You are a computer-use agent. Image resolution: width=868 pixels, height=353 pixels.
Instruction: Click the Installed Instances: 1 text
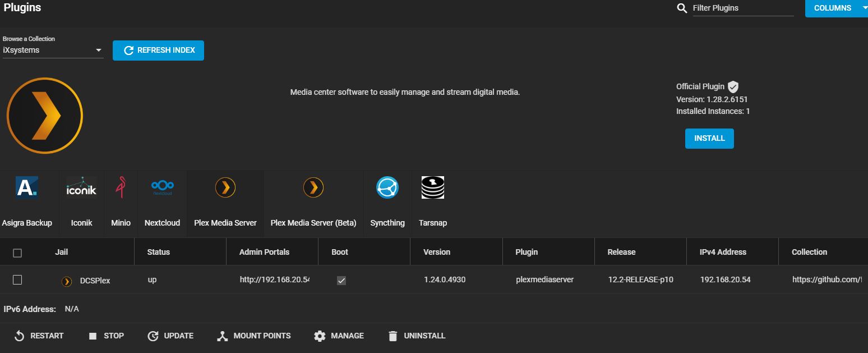coord(713,111)
